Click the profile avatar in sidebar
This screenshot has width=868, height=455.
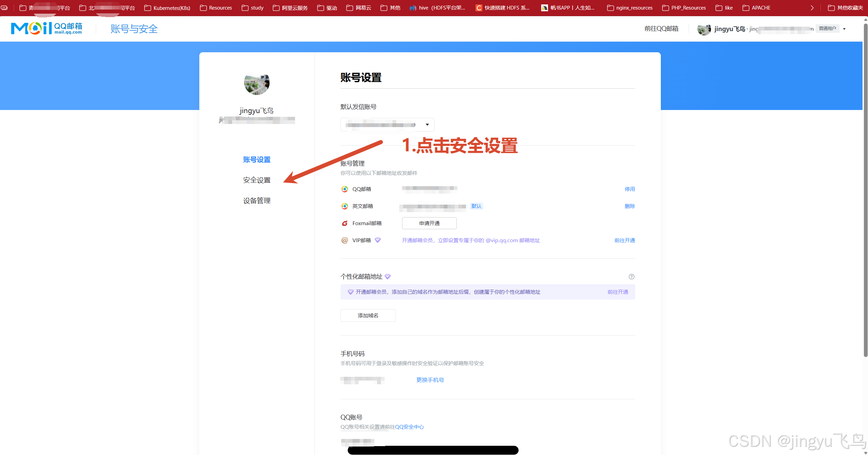257,83
